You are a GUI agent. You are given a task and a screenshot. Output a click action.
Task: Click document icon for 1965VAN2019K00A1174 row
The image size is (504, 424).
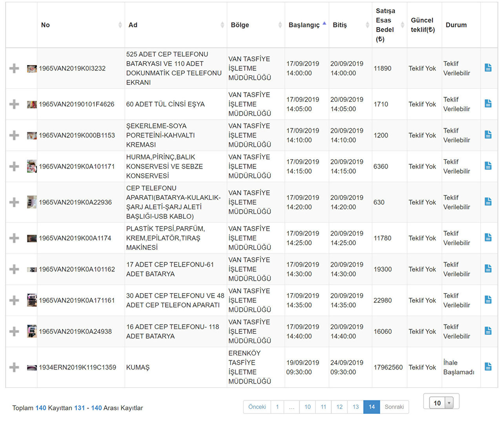click(x=488, y=238)
